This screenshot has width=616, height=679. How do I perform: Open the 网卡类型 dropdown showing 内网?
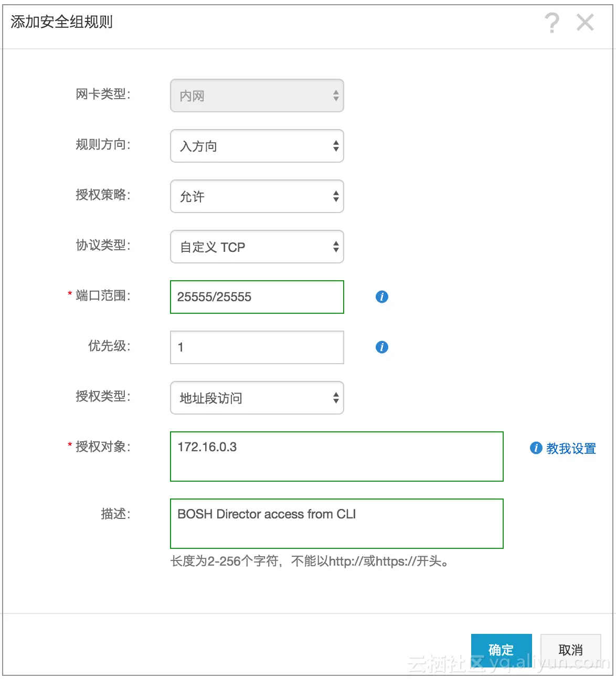257,96
